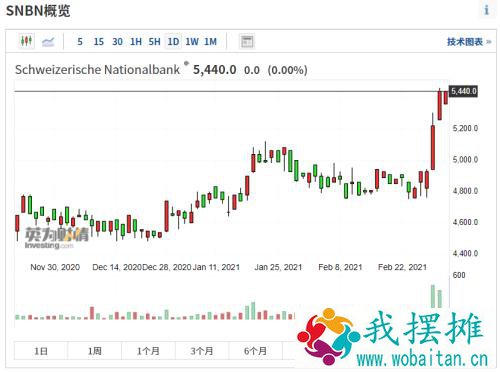500x373 pixels.
Task: Click the (0.00%) change percentage
Action: point(287,70)
